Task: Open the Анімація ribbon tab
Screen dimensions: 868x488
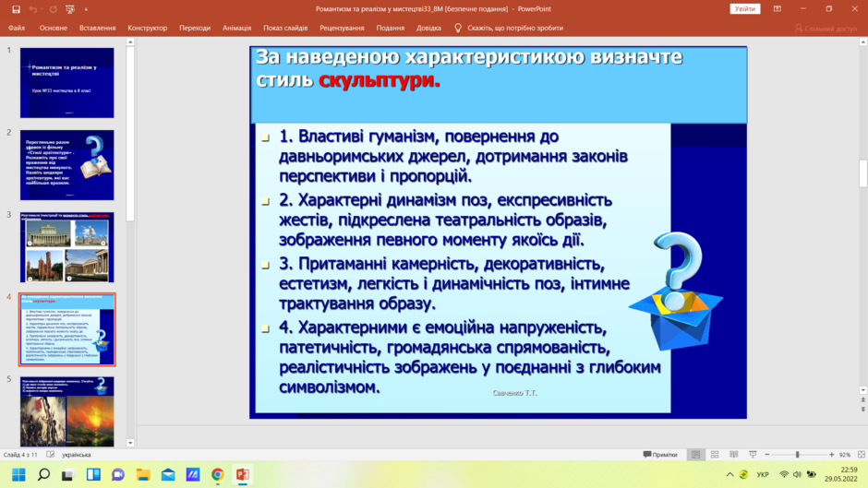Action: pos(237,28)
